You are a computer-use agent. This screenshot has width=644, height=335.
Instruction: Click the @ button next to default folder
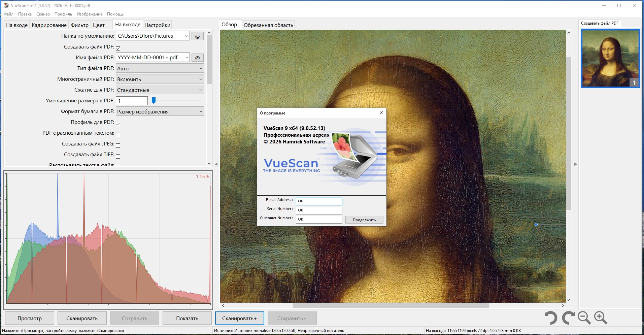pos(197,36)
